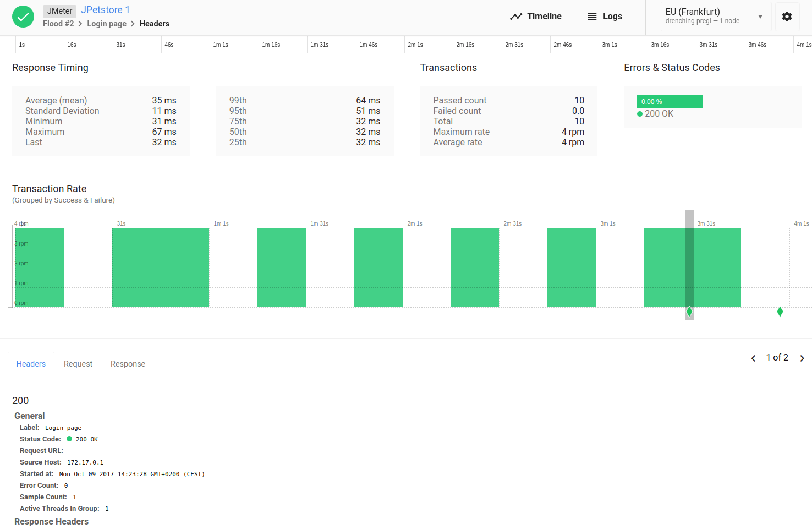Go to next sample with right chevron
Screen dimensions: 812x529
802,358
